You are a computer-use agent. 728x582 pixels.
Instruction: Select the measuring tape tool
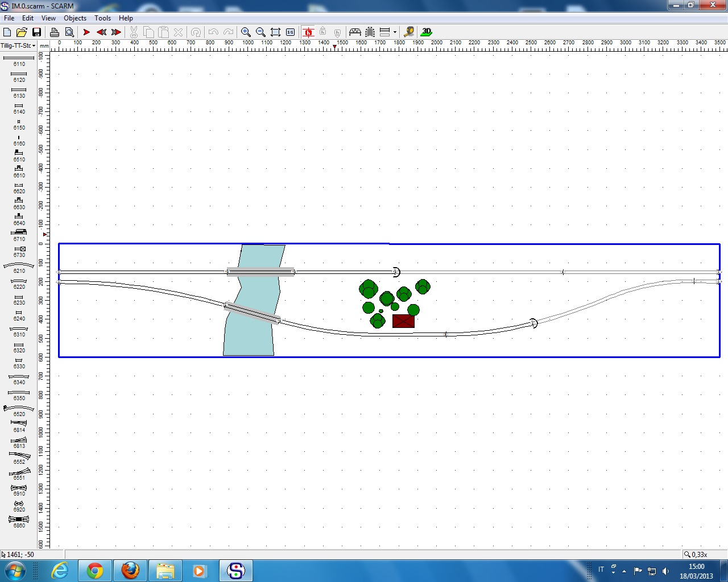(408, 32)
